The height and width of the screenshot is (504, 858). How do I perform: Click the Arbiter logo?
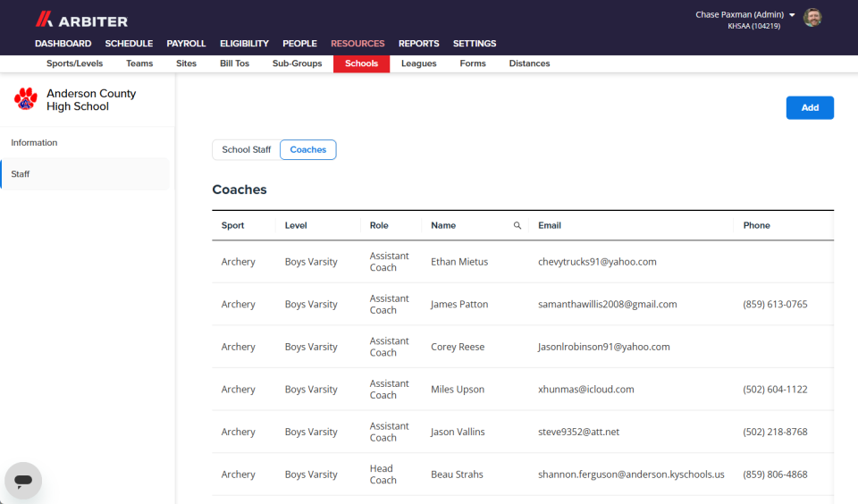81,21
